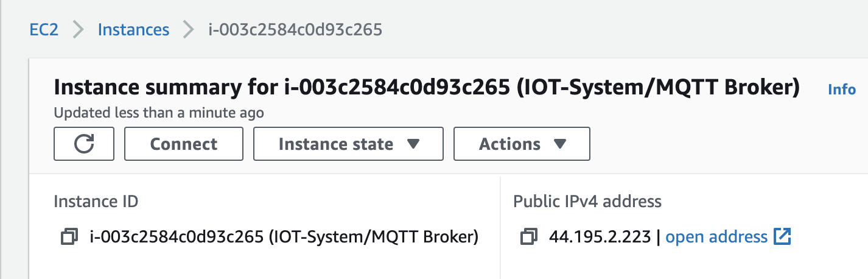Screen dimensions: 868x279
Task: Click the Public IPv4 address label
Action: [x=587, y=201]
